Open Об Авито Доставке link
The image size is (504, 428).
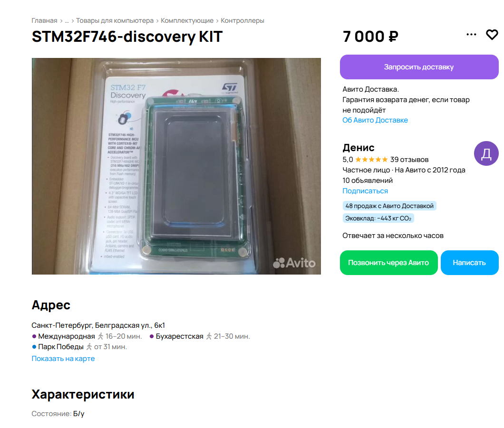click(375, 120)
